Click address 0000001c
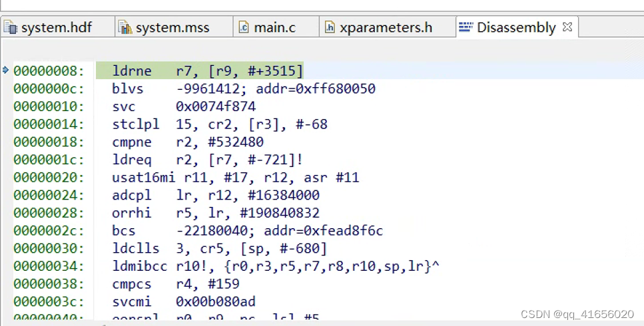 point(49,160)
